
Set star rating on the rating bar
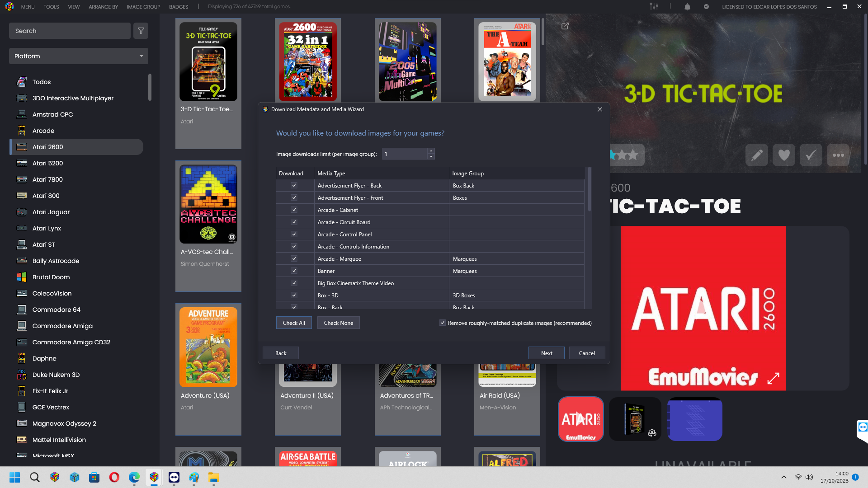tap(627, 155)
